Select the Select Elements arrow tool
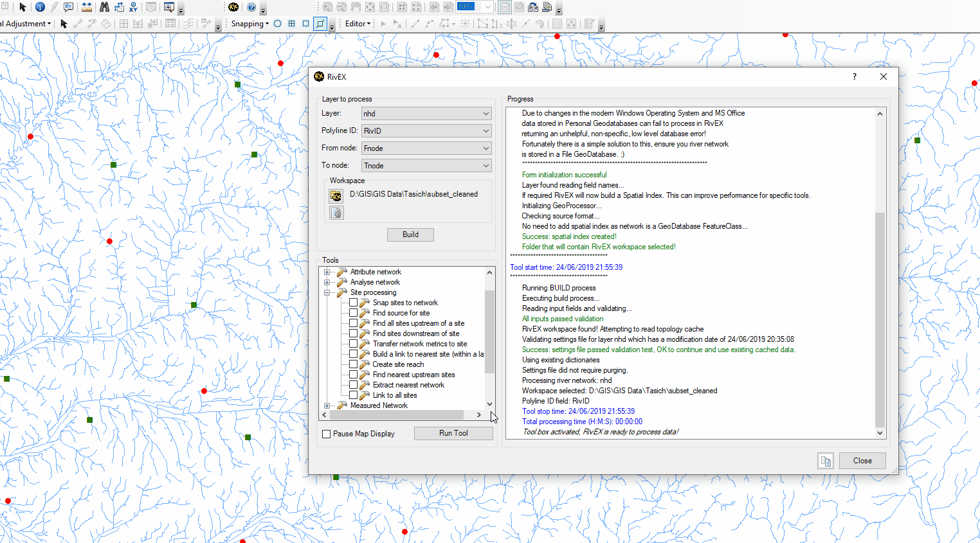The width and height of the screenshot is (980, 543). [x=23, y=7]
